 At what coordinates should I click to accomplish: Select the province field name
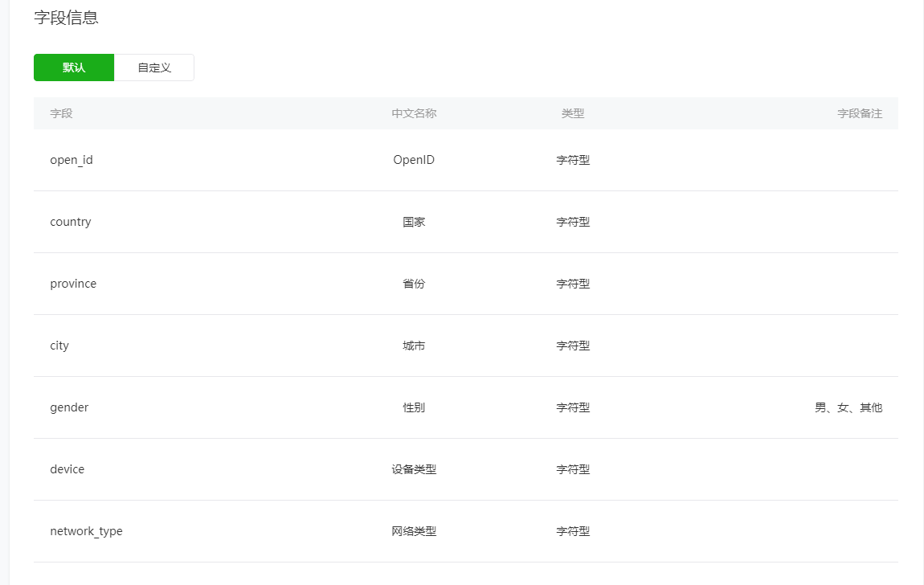[x=73, y=284]
